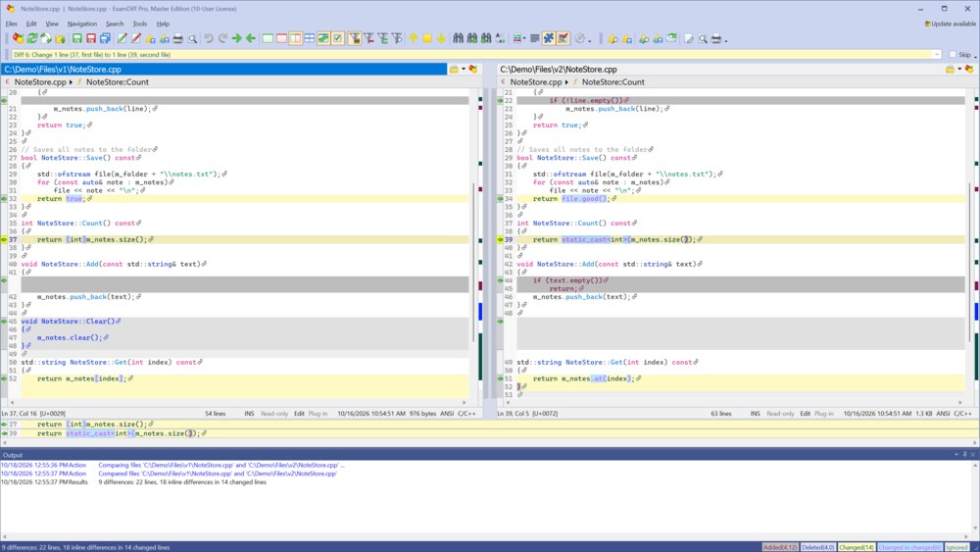Image resolution: width=980 pixels, height=552 pixels.
Task: Toggle the red-check highlighted button beside puzzle
Action: click(563, 39)
